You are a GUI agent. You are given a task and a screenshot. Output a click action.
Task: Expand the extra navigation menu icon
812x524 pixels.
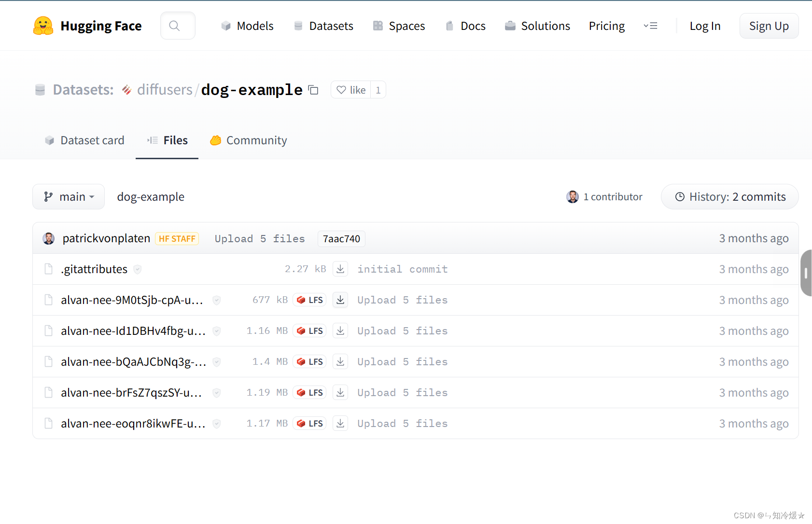pos(650,26)
